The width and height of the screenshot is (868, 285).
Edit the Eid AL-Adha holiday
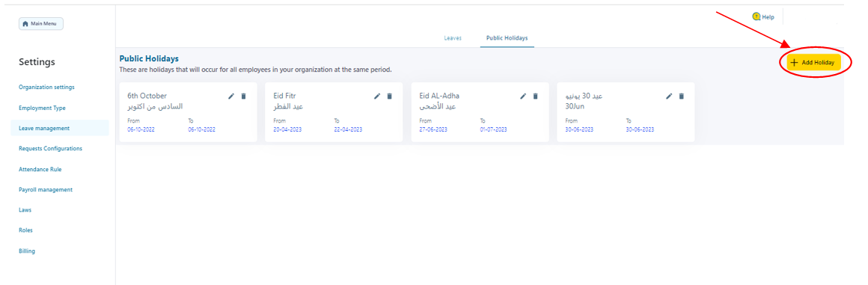pyautogui.click(x=523, y=96)
